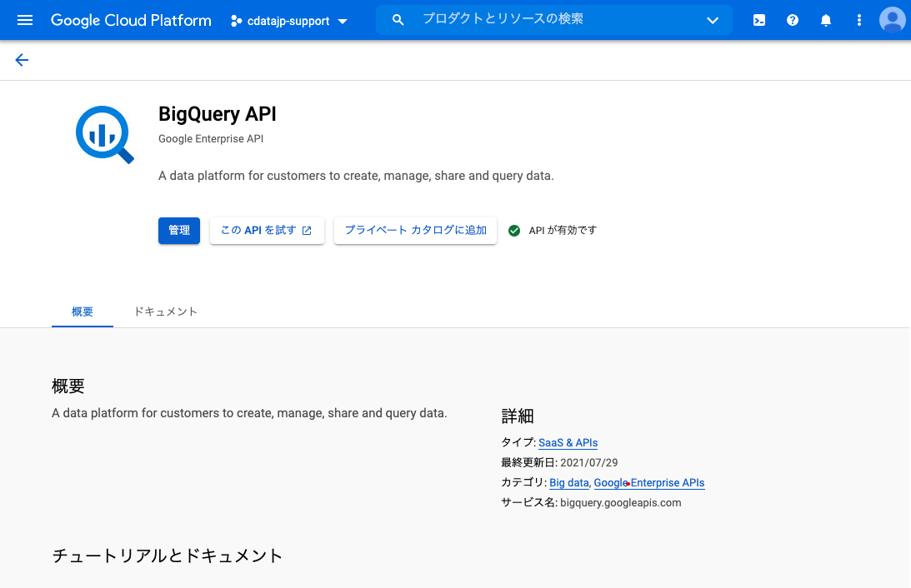The image size is (911, 588).
Task: Select the 概要 tab
Action: pyautogui.click(x=82, y=311)
